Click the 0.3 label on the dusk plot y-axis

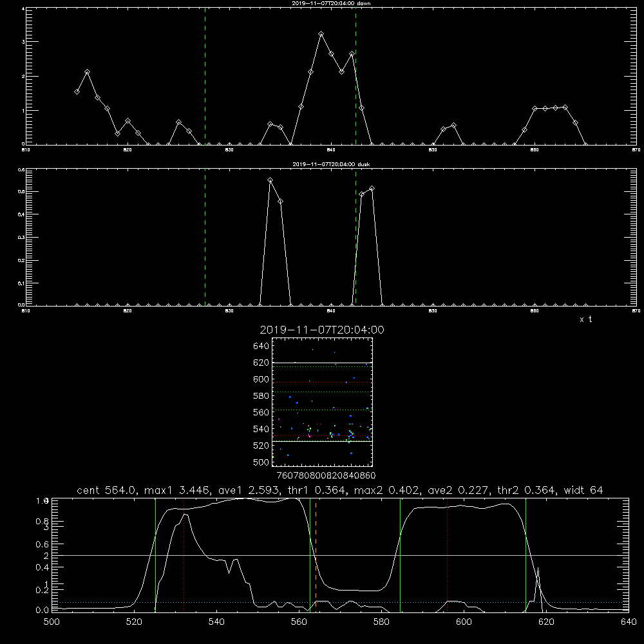point(23,238)
